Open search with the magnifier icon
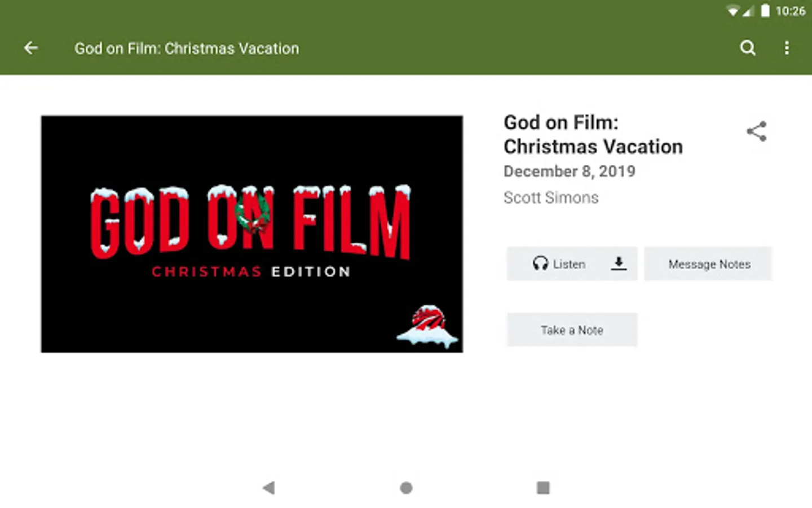Screen dimensions: 812x508 click(x=748, y=48)
